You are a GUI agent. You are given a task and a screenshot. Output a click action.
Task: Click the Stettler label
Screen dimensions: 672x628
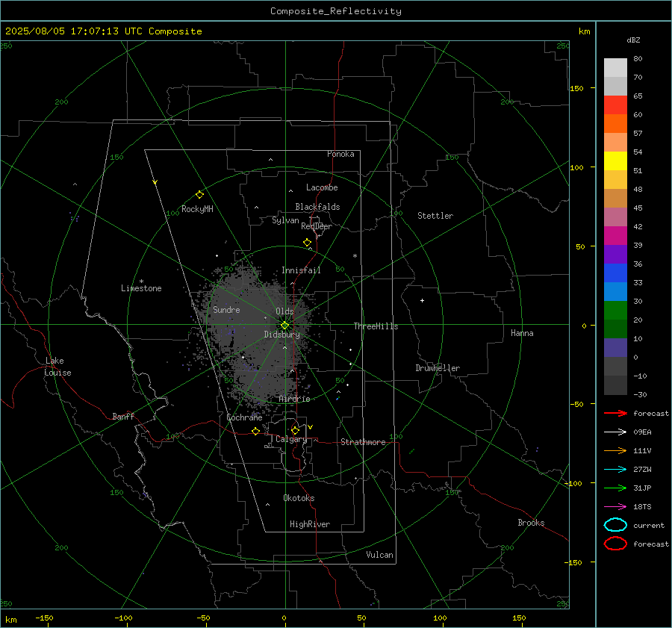coord(435,216)
